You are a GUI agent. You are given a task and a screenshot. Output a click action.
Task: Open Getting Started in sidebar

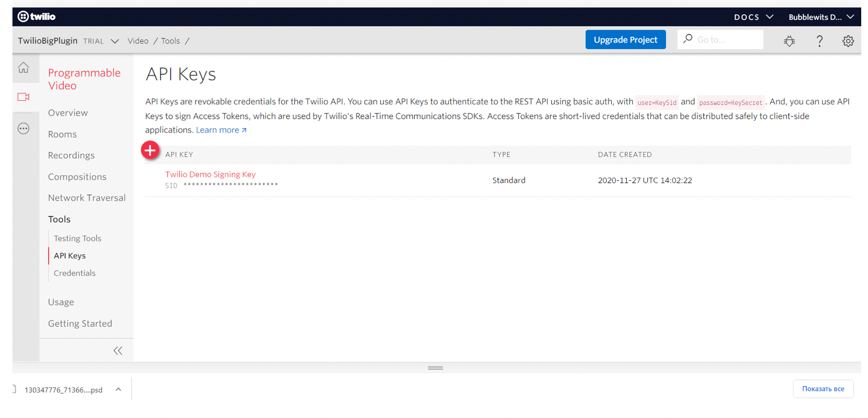tap(80, 323)
